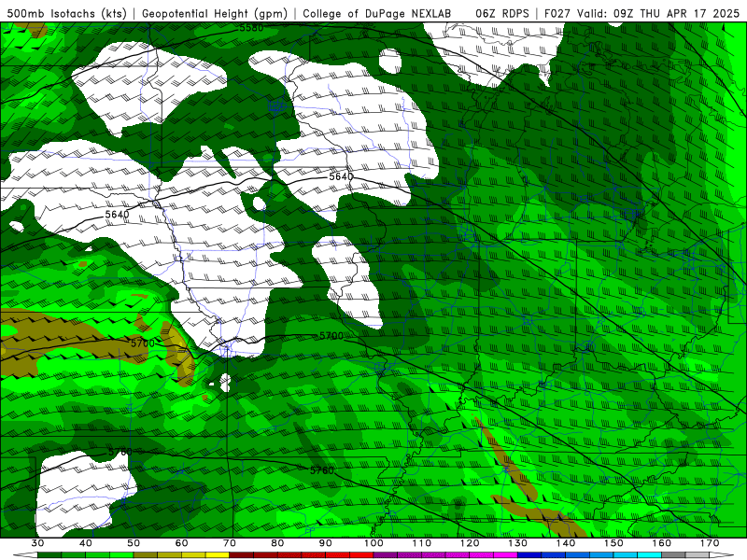Image resolution: width=747 pixels, height=560 pixels.
Task: Click the rightmost 5640 contour label
Action: pyautogui.click(x=341, y=176)
